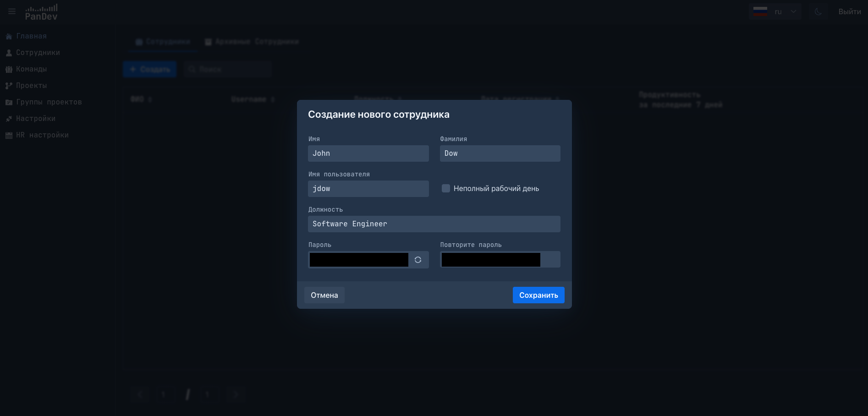Go to next page with pagination arrow
The image size is (868, 416).
(236, 394)
